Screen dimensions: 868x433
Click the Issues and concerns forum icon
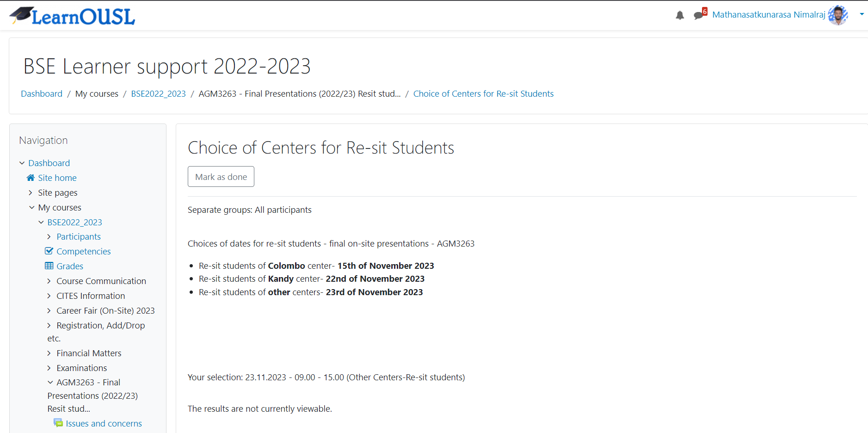(x=58, y=423)
